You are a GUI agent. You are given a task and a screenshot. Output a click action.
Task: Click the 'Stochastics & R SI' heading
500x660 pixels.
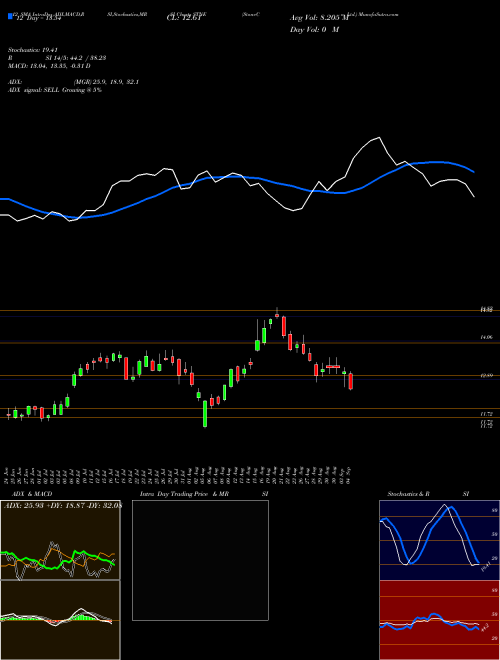click(x=428, y=494)
